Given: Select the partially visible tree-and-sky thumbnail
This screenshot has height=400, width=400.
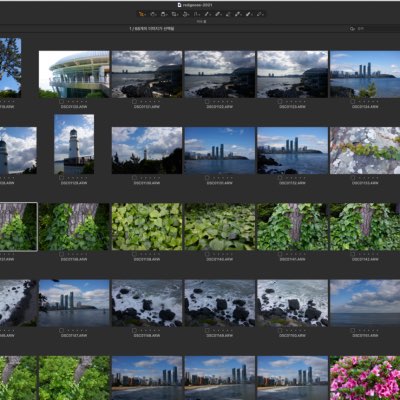Looking at the screenshot, I should click(10, 68).
